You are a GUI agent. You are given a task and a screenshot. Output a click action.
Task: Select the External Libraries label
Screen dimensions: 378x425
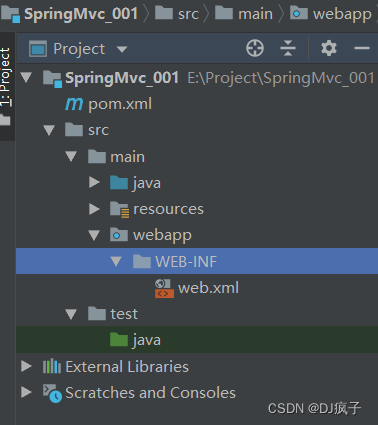coord(127,367)
